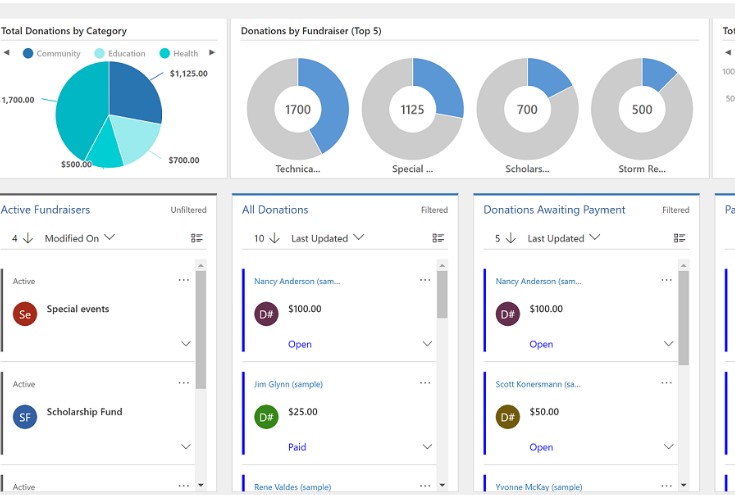This screenshot has width=735, height=495.
Task: Open Active Fundraisers stream title
Action: point(45,210)
